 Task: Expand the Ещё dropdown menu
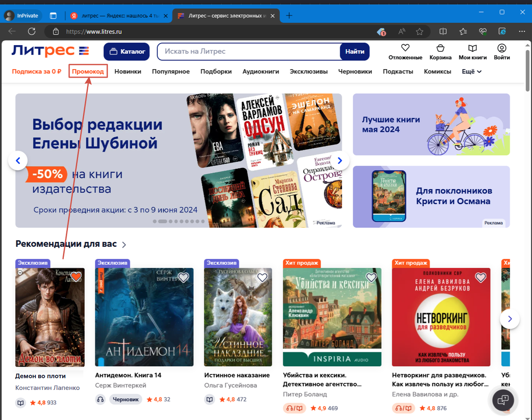coord(472,71)
